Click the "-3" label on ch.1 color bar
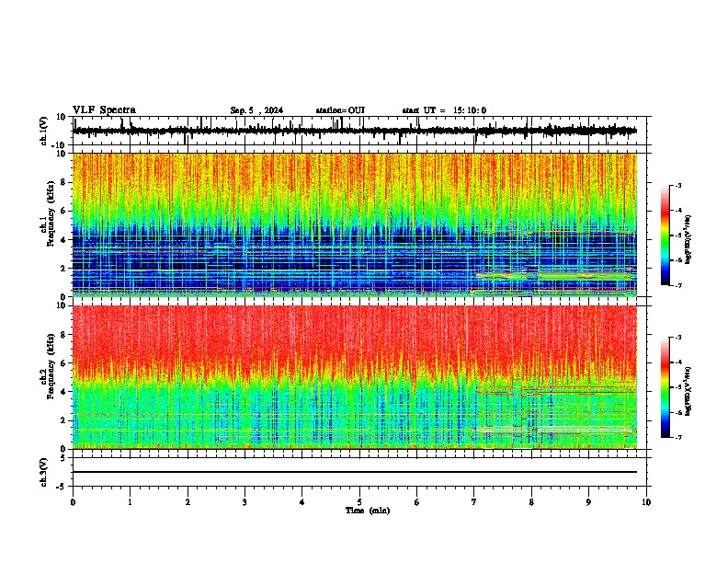The height and width of the screenshot is (563, 728). [678, 185]
